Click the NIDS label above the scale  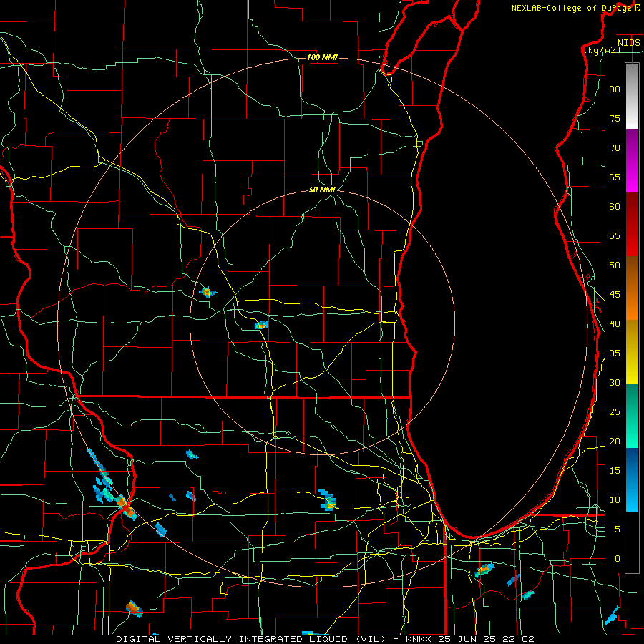click(x=629, y=43)
